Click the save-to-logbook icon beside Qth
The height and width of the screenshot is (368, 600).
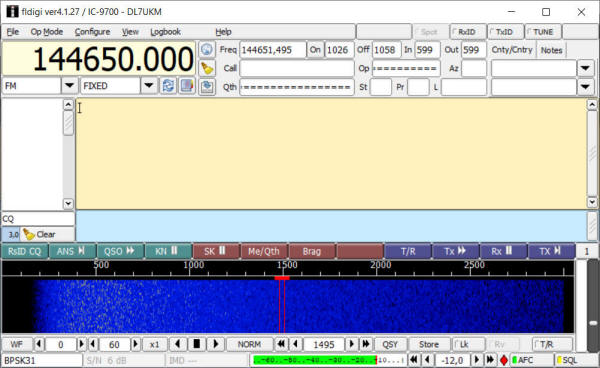point(207,86)
